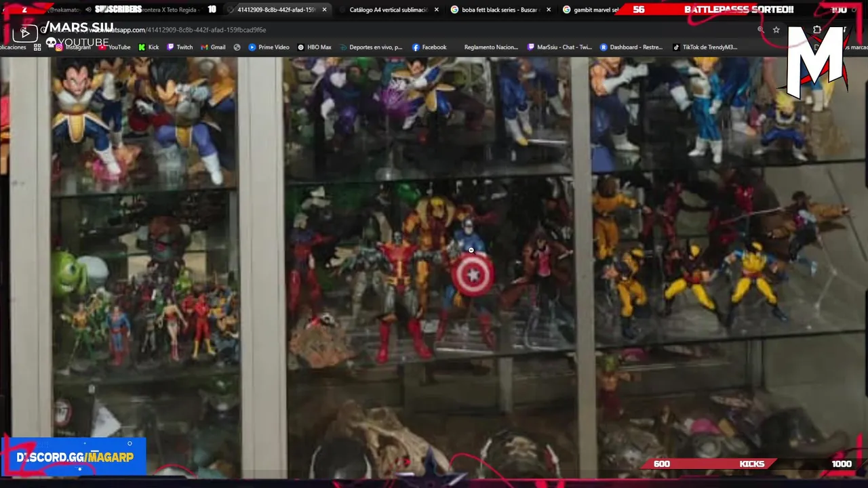Open the browser extensions puzzle icon
This screenshot has width=868, height=488.
pos(816,30)
